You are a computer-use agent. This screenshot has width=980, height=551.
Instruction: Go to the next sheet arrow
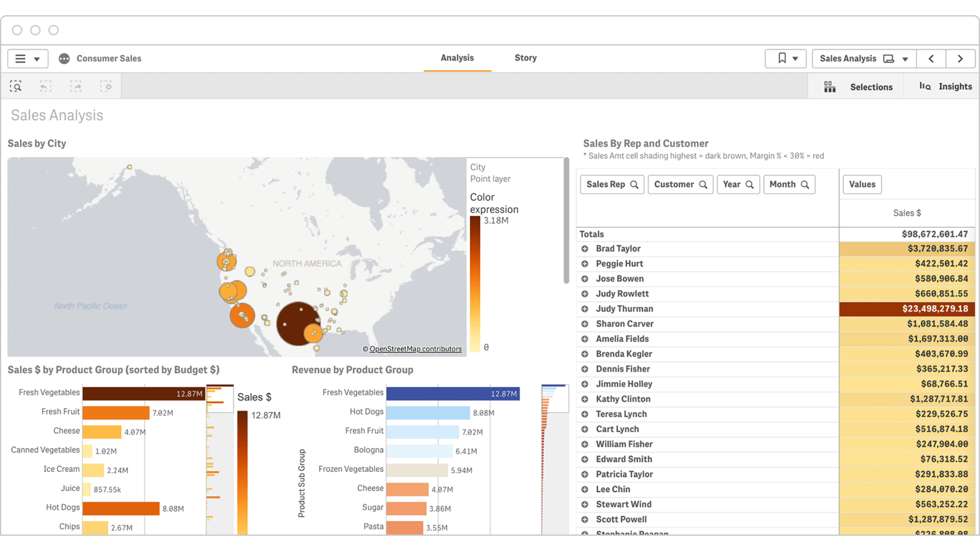960,59
